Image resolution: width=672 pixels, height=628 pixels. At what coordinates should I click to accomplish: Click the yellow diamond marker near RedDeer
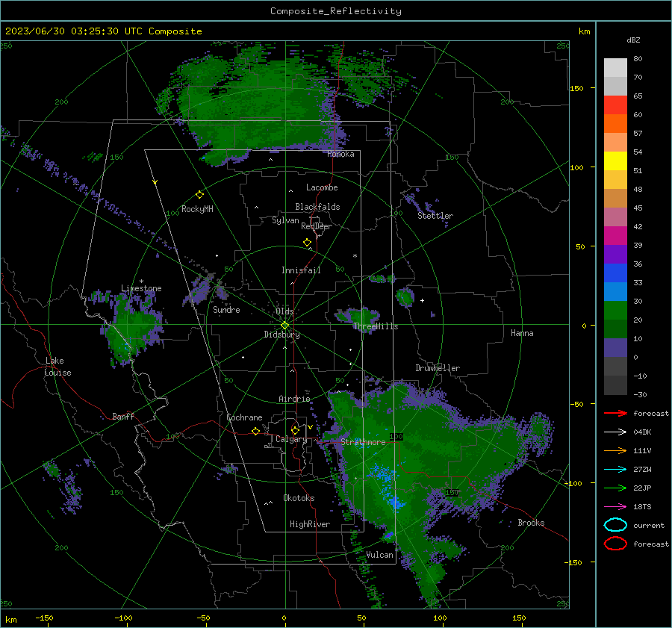(307, 242)
